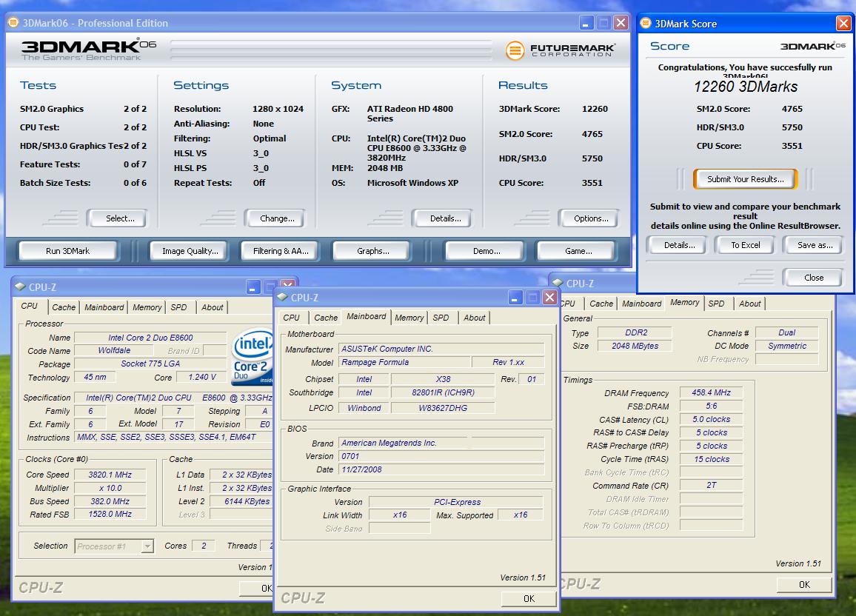Viewport: 856px width, 616px height.
Task: Open Mainboard tab in left CPU-Z window
Action: coord(104,307)
